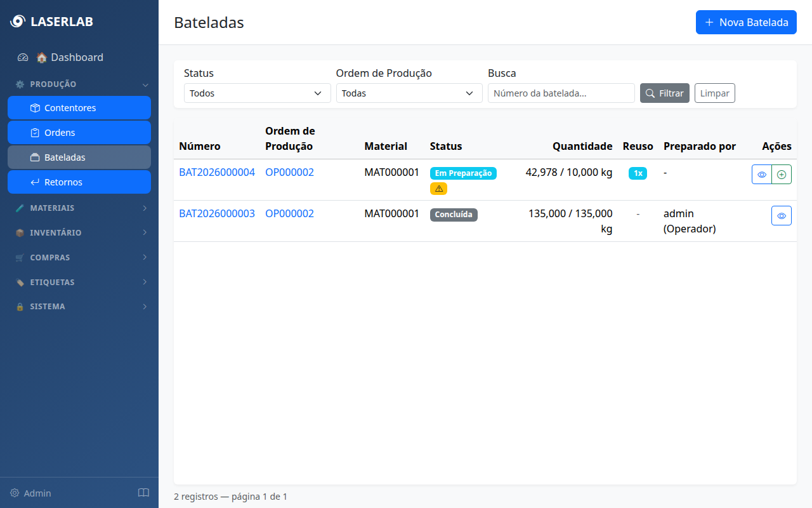Click the Nova Batelada button
The height and width of the screenshot is (508, 812).
(746, 22)
